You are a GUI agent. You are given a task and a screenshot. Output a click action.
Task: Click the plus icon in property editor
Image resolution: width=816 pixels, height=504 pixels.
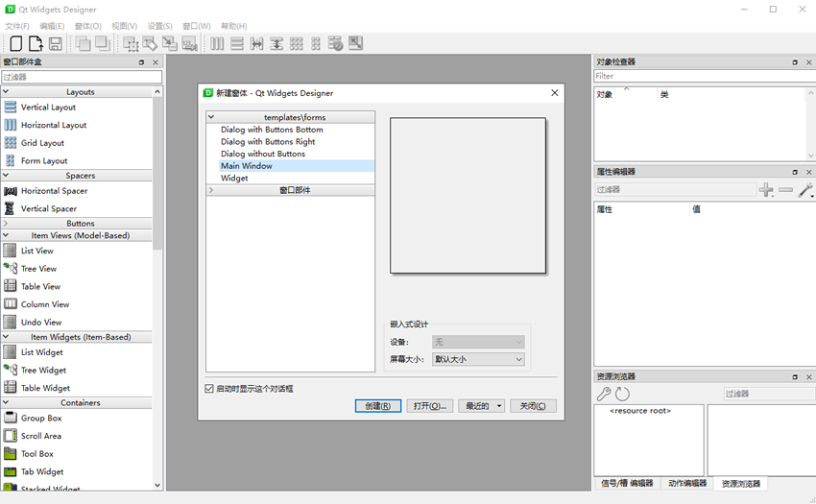(765, 190)
